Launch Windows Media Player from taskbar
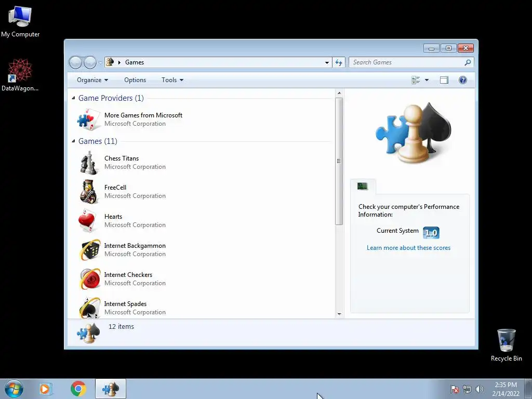Image resolution: width=532 pixels, height=399 pixels. [45, 389]
